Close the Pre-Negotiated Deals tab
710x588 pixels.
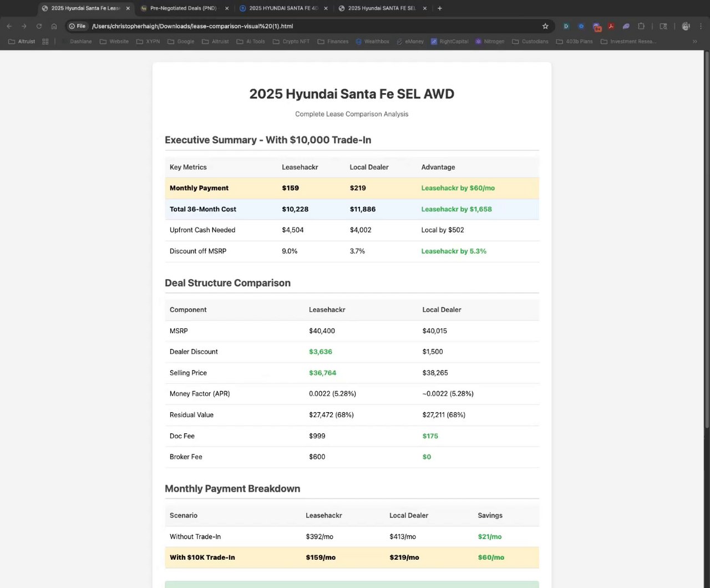tap(227, 8)
